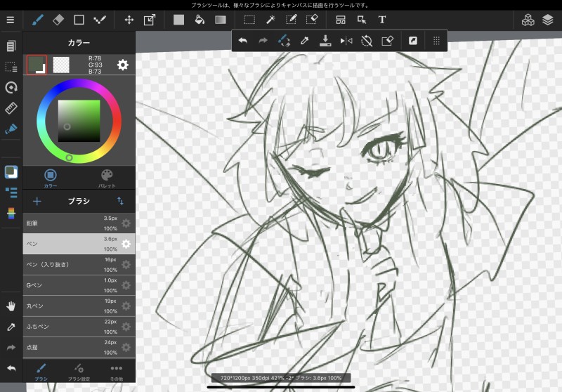Open the brush list icon in left sidebar
The image size is (562, 392).
pyautogui.click(x=11, y=192)
